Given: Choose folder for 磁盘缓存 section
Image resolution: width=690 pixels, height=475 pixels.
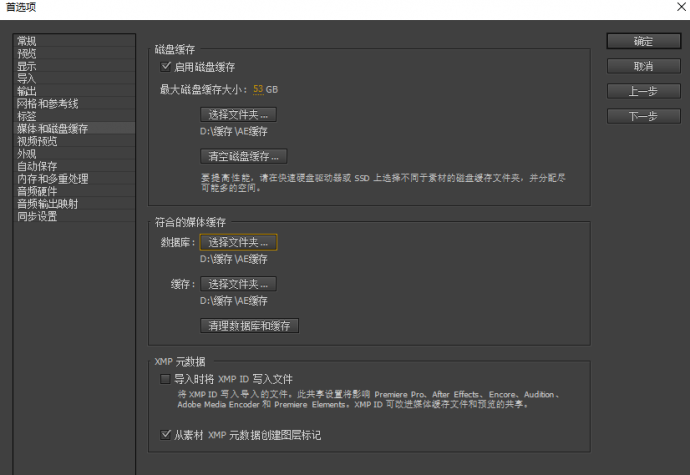Looking at the screenshot, I should tap(238, 114).
